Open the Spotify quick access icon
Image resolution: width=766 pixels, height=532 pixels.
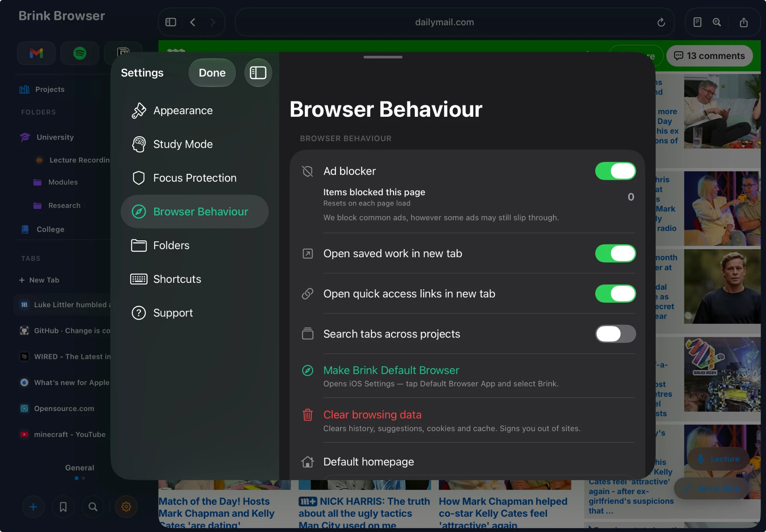80,53
